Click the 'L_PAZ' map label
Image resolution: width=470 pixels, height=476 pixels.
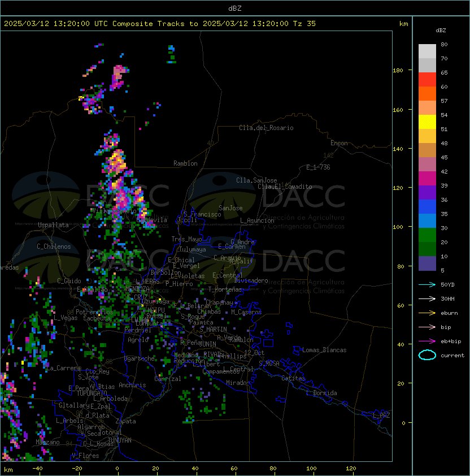[x=381, y=416]
